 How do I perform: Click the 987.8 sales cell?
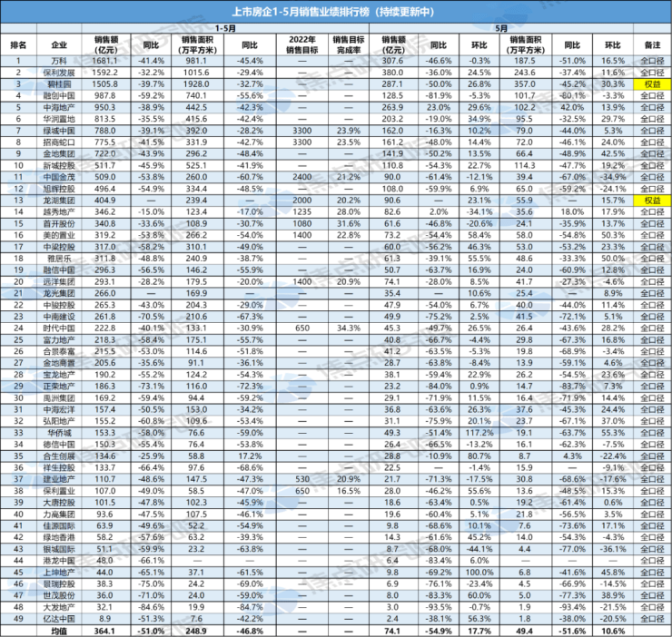point(105,95)
